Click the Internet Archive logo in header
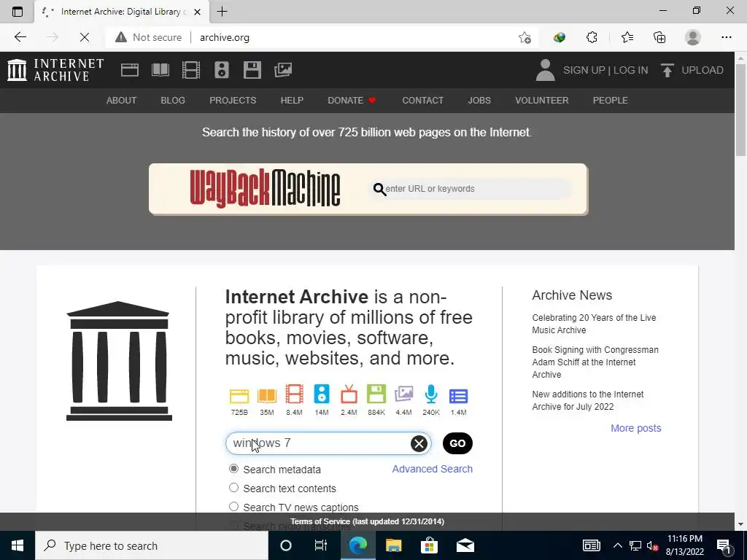 tap(55, 70)
